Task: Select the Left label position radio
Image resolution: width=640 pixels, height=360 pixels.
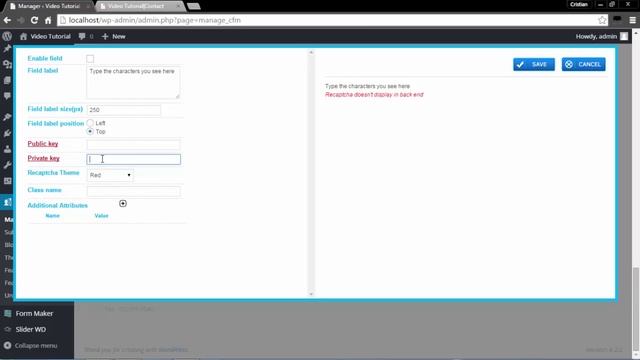Action: (90, 123)
